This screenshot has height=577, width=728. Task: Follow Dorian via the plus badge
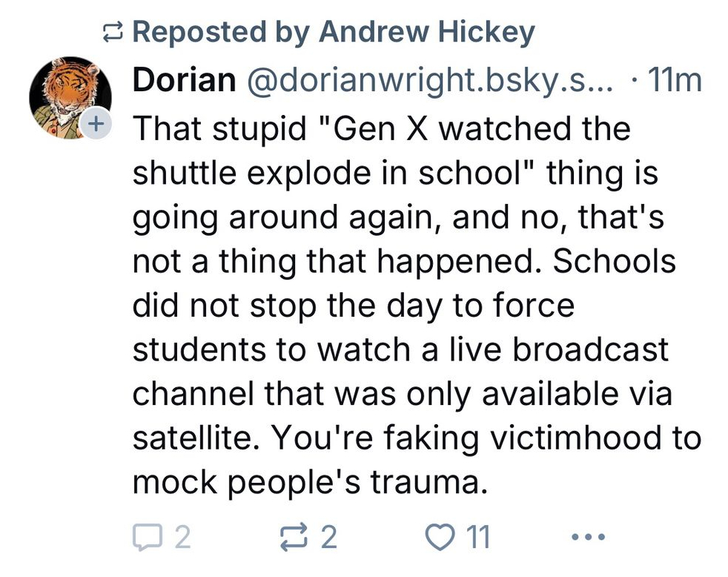pos(94,125)
